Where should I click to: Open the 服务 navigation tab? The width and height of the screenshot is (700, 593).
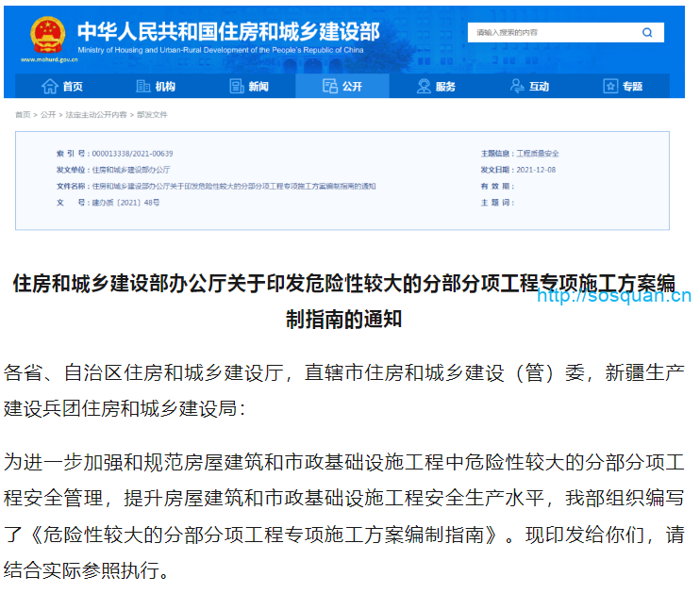pos(436,86)
